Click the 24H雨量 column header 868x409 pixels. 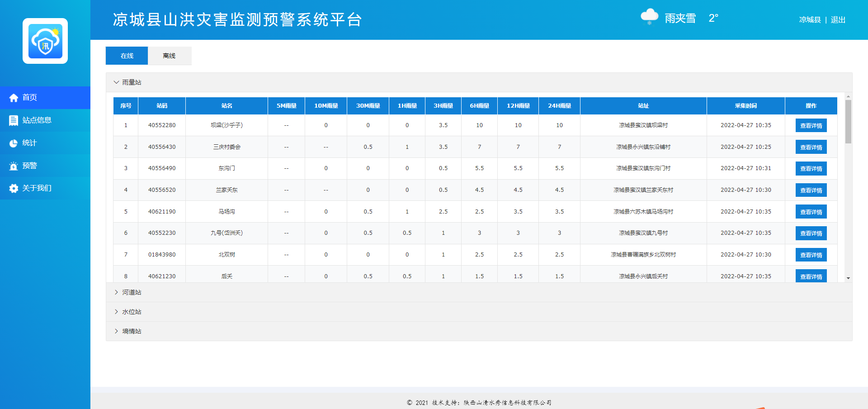click(x=559, y=106)
